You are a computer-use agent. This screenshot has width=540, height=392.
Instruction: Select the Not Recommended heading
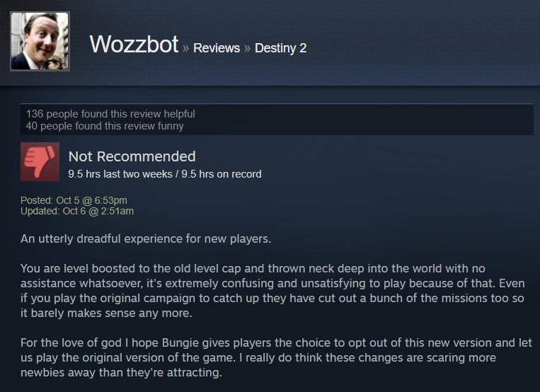pyautogui.click(x=132, y=156)
